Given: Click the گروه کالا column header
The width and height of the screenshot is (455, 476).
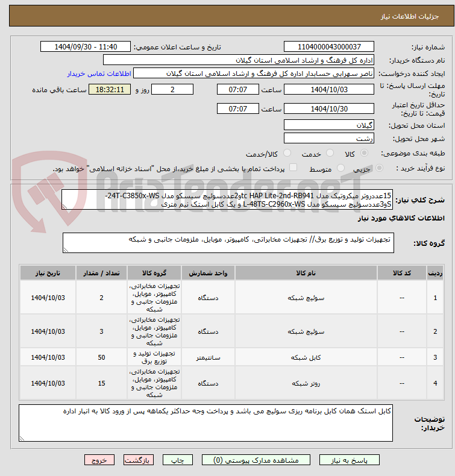Looking at the screenshot, I should point(154,273).
